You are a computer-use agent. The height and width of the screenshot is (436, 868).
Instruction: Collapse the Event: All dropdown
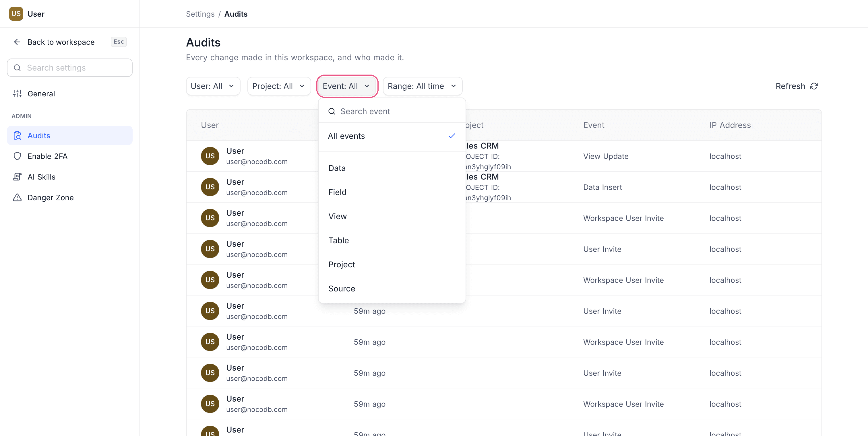click(347, 86)
